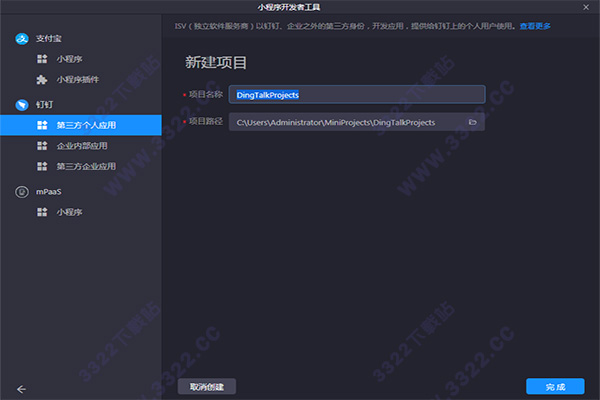This screenshot has height=400, width=600.
Task: Click the Alipay (支付宝) logo icon
Action: point(22,38)
